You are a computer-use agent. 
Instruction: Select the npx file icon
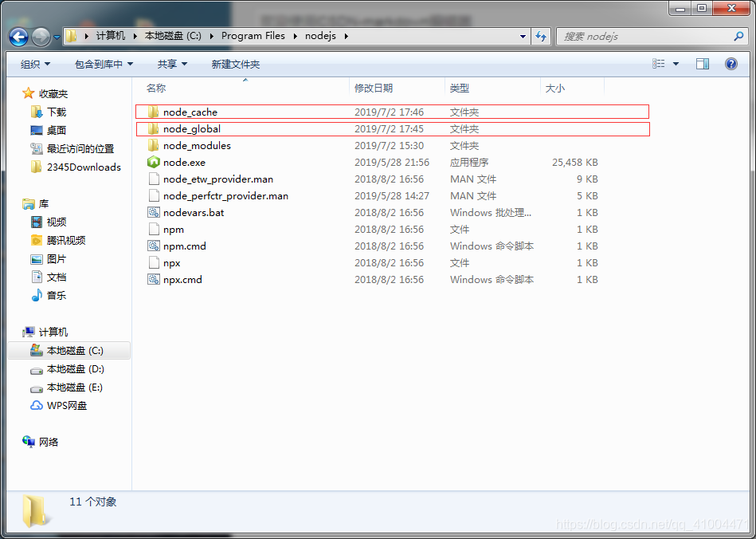[153, 262]
